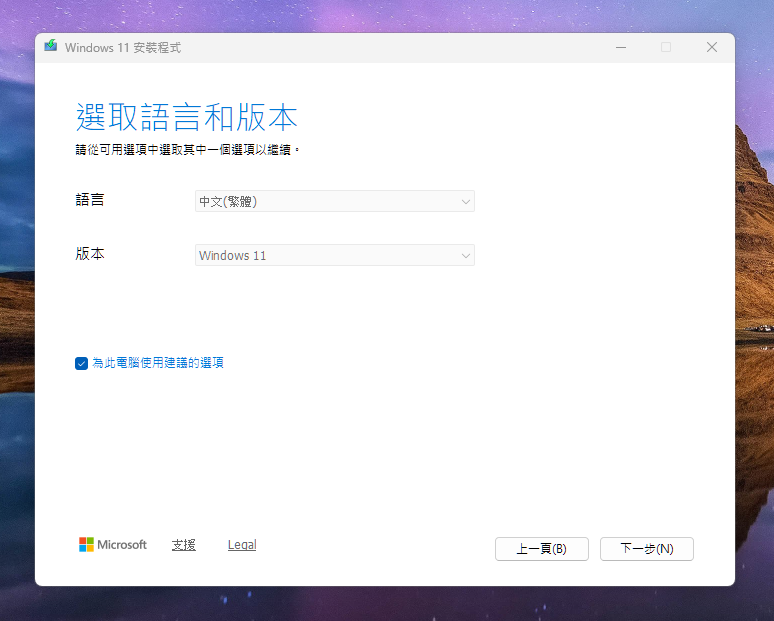Screen dimensions: 774x621
Task: Click the arrow on the version combo box
Action: click(x=465, y=256)
